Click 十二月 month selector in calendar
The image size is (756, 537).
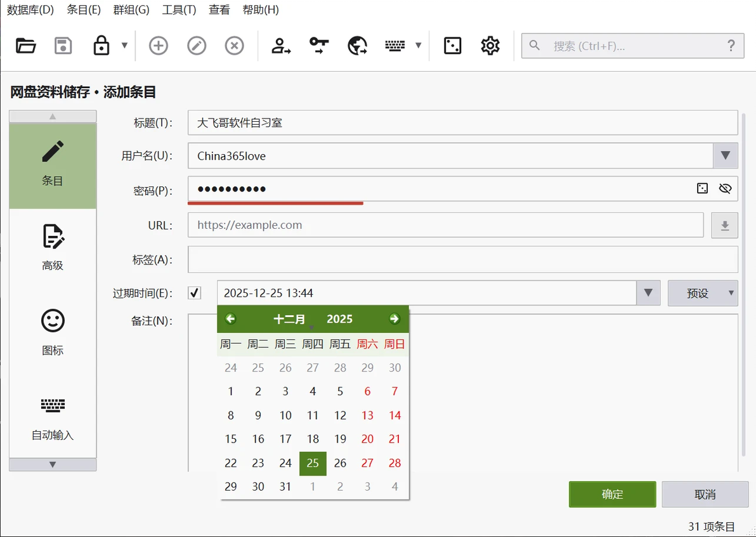(289, 319)
